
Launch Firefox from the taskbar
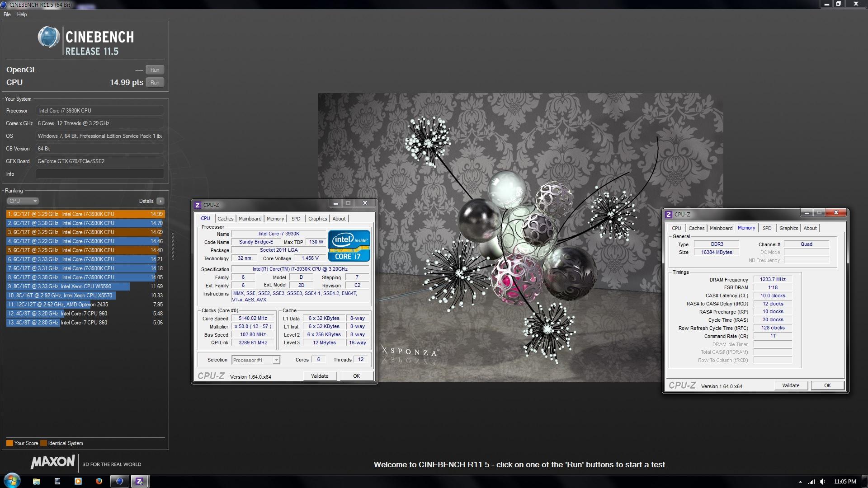coord(99,481)
